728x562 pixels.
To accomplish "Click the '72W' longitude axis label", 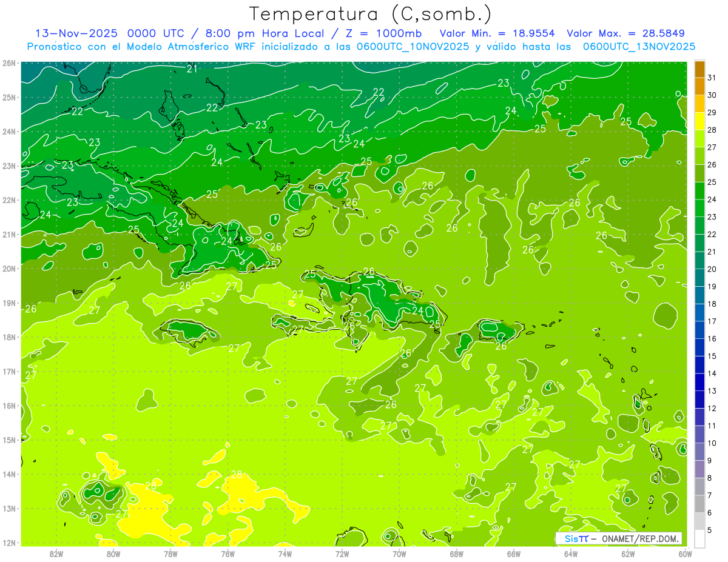I will click(342, 554).
